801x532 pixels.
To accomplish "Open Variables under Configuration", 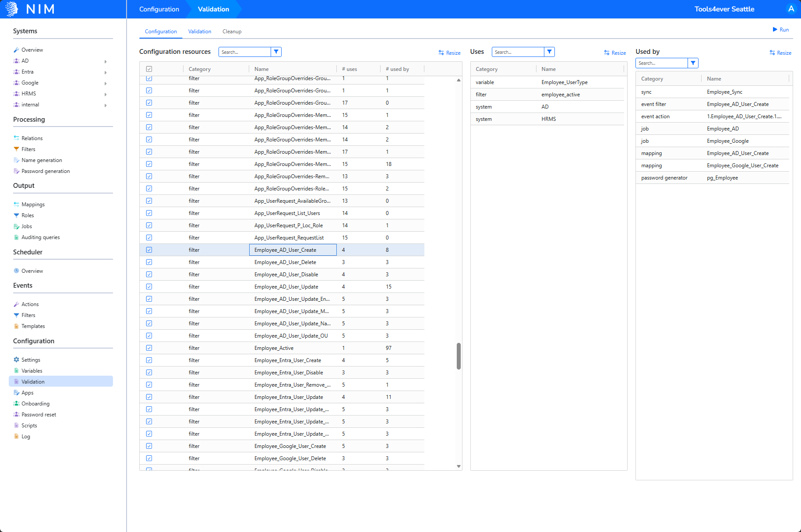I will point(32,371).
